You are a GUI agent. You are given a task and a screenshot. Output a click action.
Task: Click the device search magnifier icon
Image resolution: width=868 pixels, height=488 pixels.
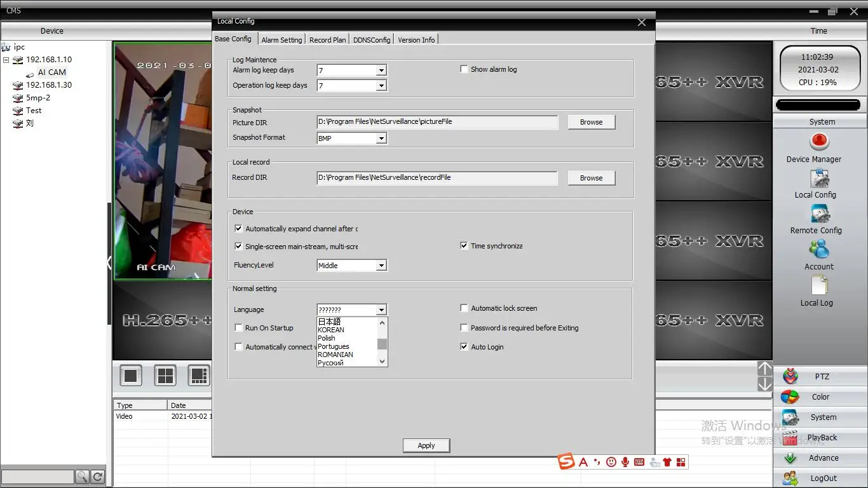(83, 477)
